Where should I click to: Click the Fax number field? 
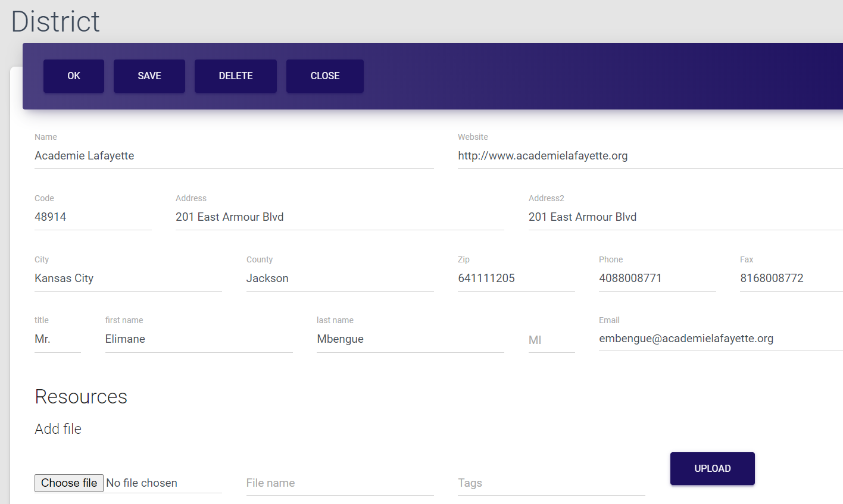(791, 278)
